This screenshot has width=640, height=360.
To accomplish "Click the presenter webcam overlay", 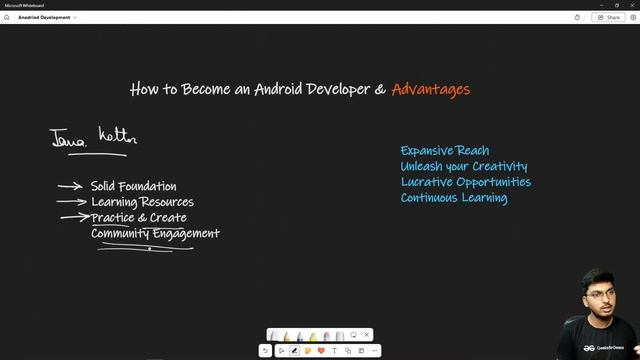I will [x=597, y=314].
